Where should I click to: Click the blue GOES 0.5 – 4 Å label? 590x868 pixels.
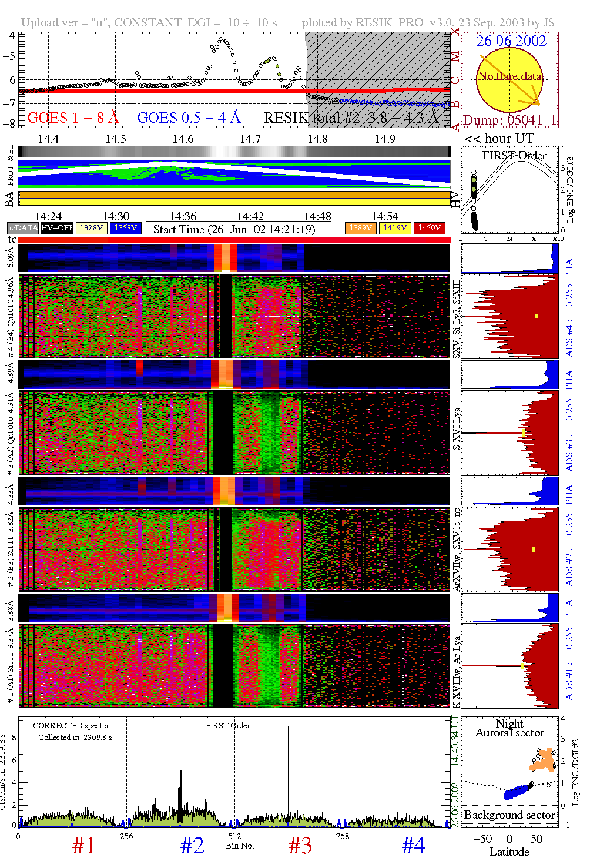point(189,118)
